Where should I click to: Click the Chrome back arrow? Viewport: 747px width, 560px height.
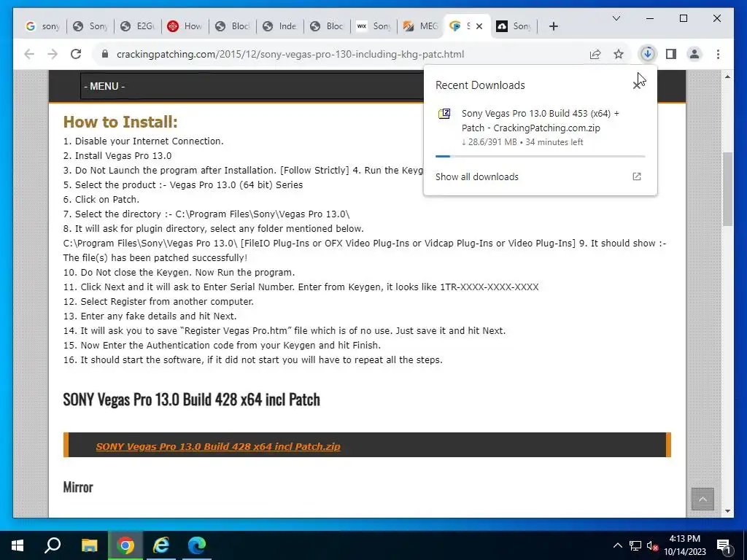pos(29,54)
